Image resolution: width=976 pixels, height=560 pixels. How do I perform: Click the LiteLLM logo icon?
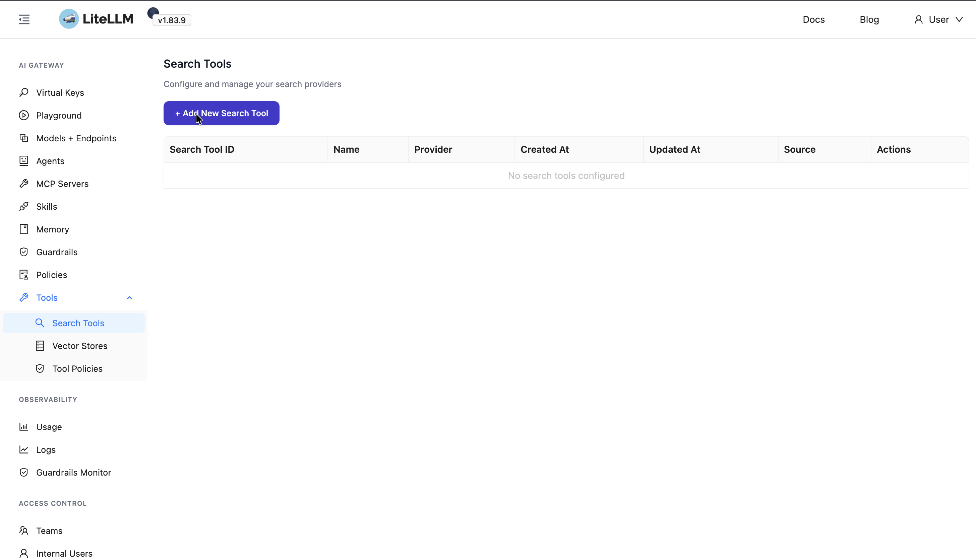69,19
